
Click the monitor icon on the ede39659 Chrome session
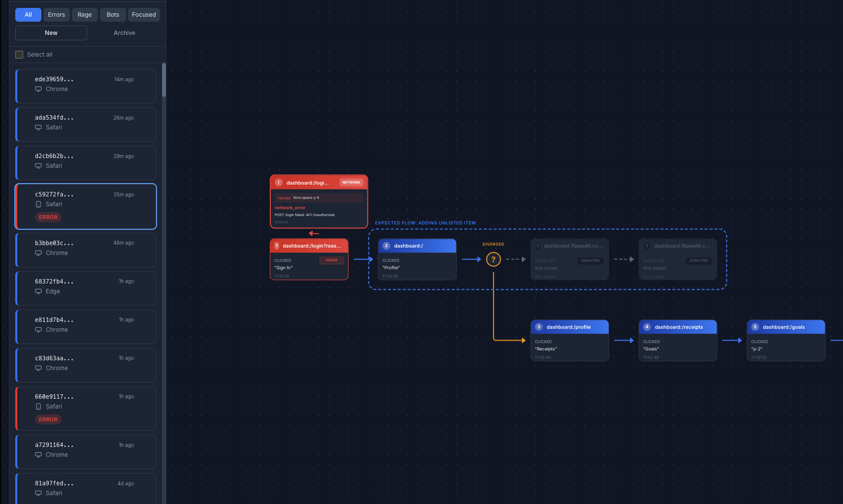tap(38, 89)
